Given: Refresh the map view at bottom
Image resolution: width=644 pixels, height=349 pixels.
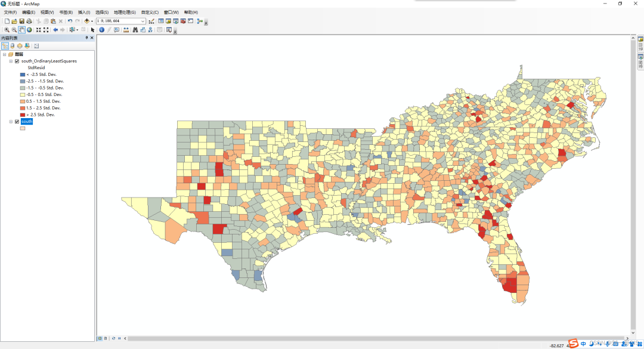Looking at the screenshot, I should pos(113,338).
